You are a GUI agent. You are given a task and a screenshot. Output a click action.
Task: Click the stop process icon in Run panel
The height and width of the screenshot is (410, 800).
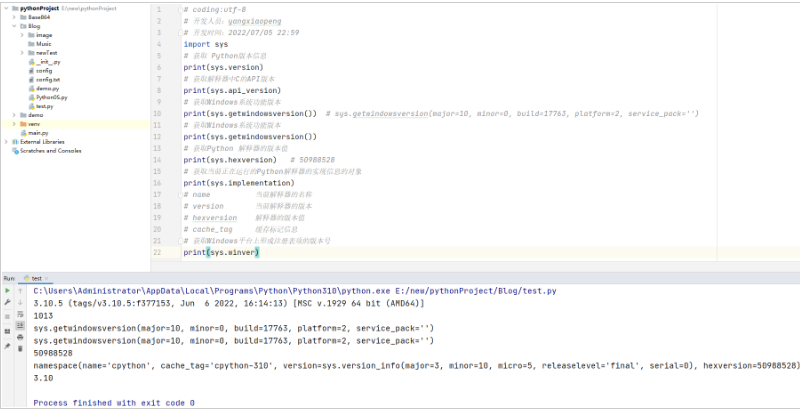click(x=8, y=317)
